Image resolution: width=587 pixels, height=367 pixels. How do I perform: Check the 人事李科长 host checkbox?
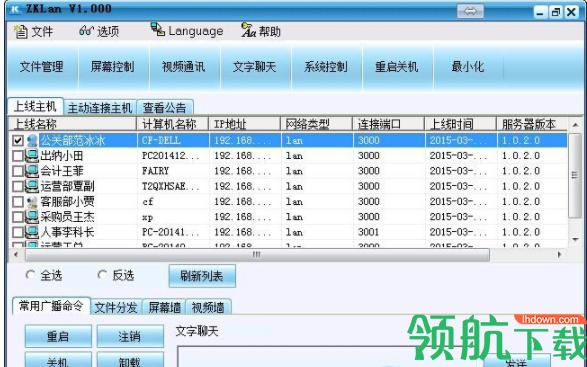click(18, 232)
